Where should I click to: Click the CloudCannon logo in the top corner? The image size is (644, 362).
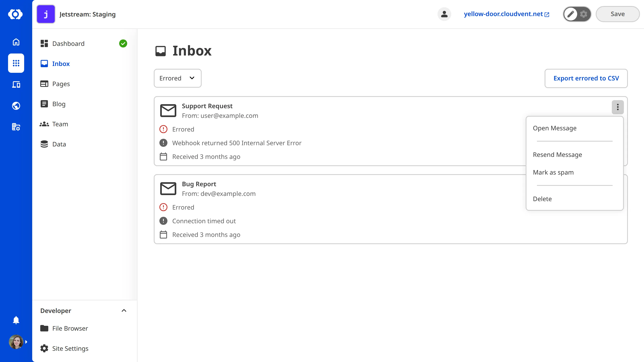(x=16, y=14)
